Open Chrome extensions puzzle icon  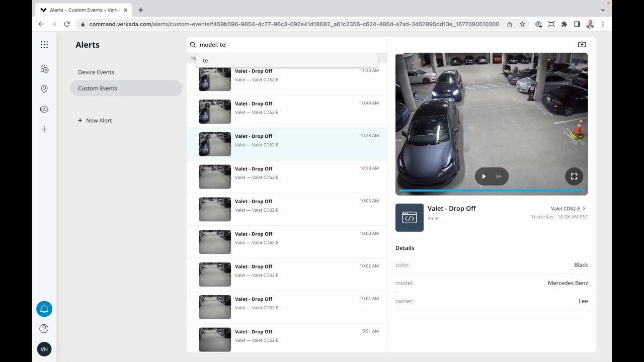[x=564, y=24]
